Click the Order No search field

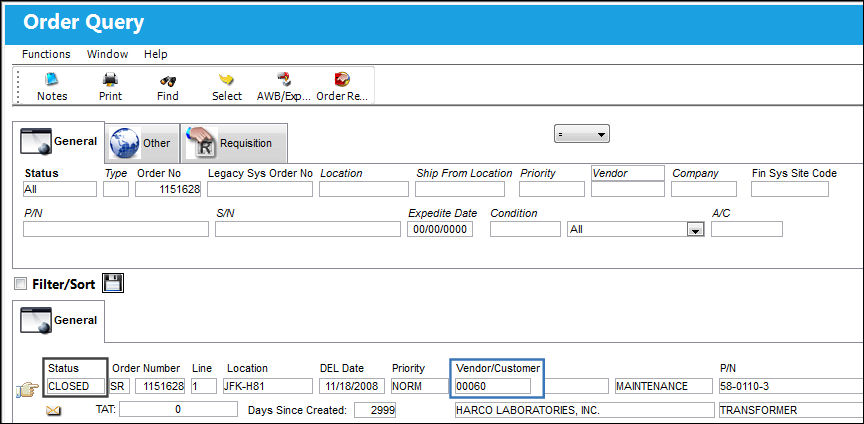(x=168, y=189)
